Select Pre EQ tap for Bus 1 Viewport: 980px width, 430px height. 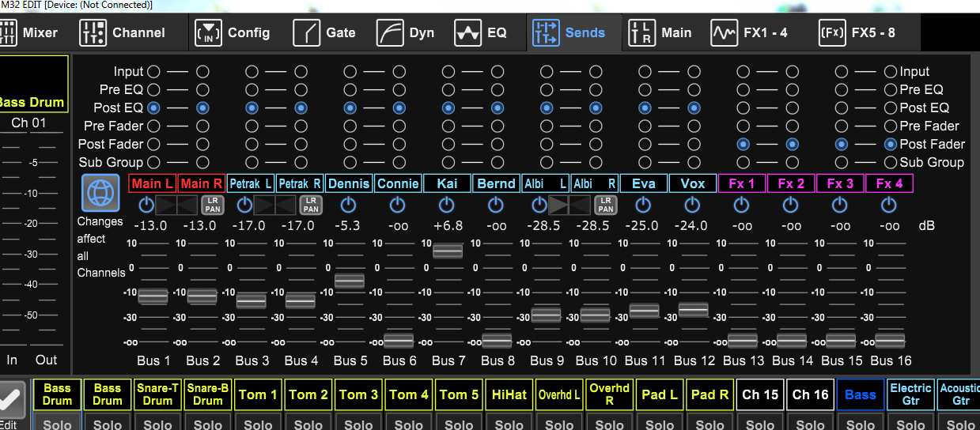153,89
